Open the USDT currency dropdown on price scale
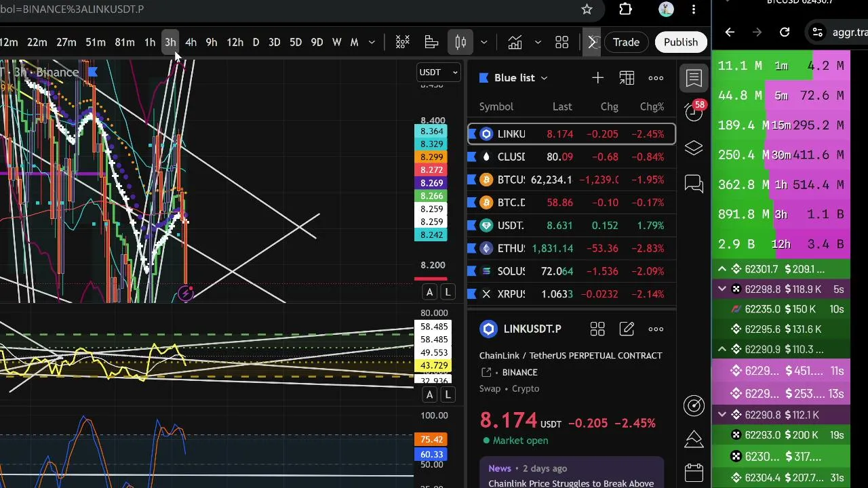The image size is (868, 488). (439, 72)
